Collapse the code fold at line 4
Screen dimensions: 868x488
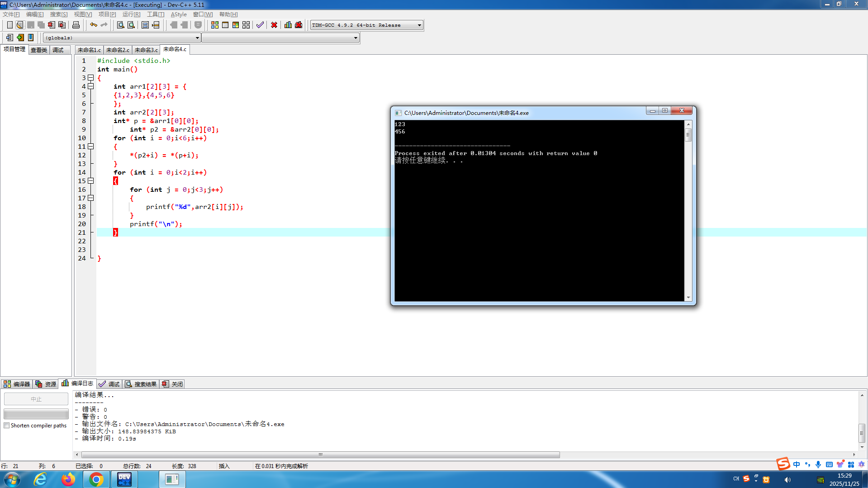click(91, 86)
